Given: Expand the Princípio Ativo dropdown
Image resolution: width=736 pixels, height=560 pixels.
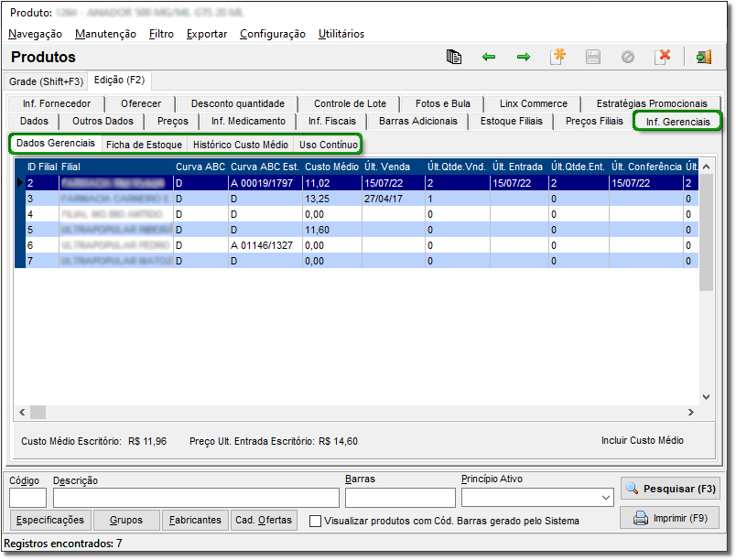Looking at the screenshot, I should 605,498.
